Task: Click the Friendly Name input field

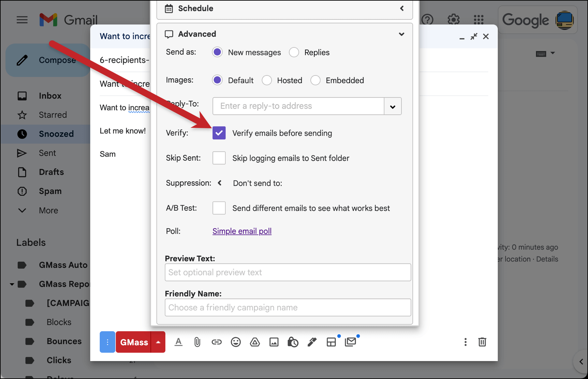Action: coord(288,307)
